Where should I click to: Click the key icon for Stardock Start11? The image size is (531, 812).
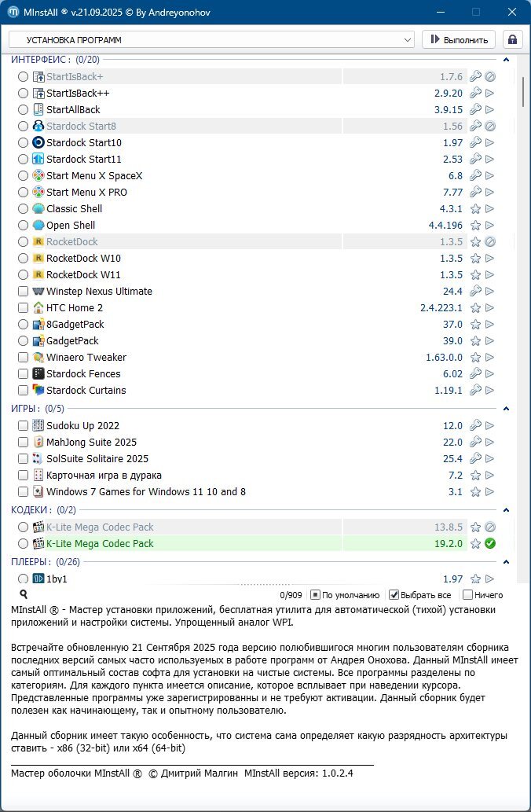pos(474,160)
